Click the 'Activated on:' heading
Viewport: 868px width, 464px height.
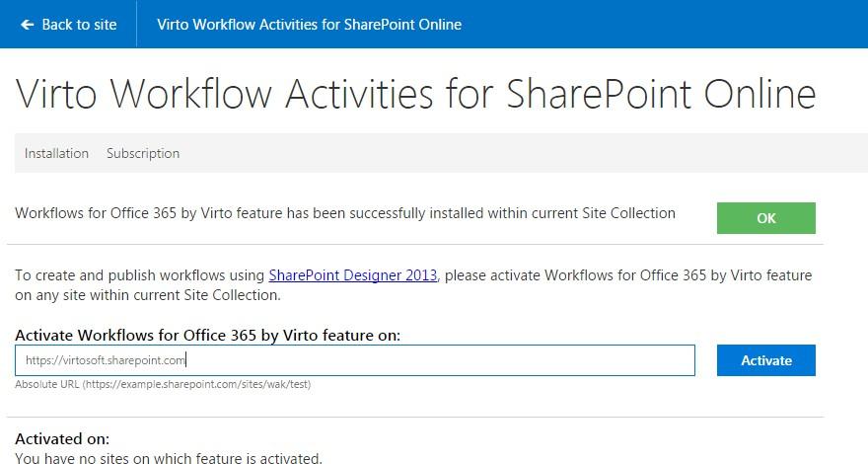62,439
